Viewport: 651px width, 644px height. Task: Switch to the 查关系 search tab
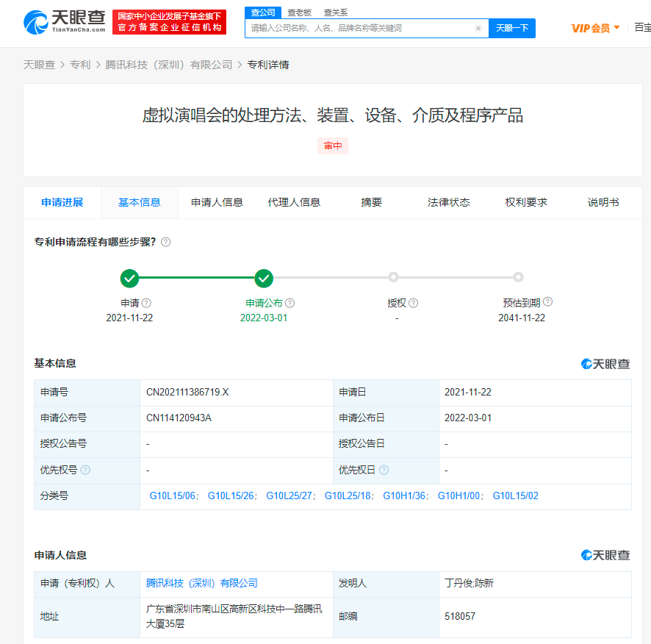pyautogui.click(x=336, y=12)
